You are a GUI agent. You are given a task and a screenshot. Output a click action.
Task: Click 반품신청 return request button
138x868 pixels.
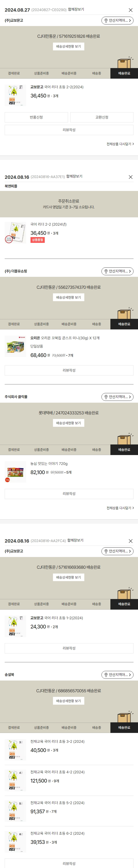coord(36,117)
